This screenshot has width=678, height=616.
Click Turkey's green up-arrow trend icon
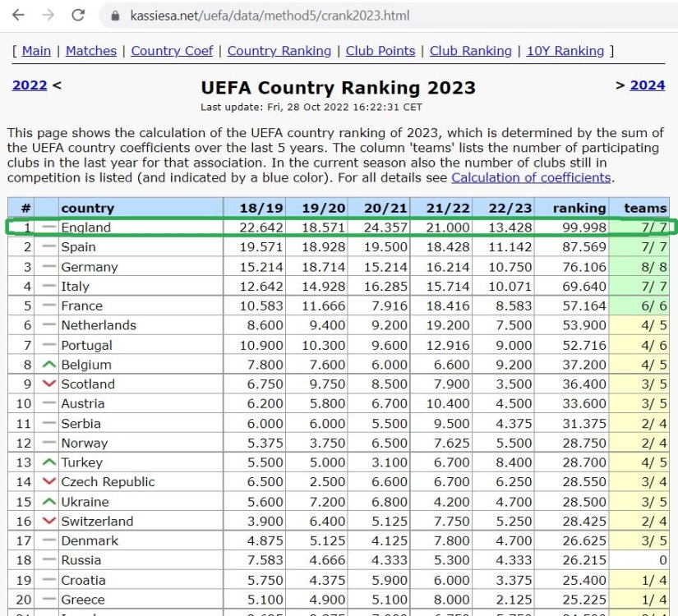click(49, 462)
